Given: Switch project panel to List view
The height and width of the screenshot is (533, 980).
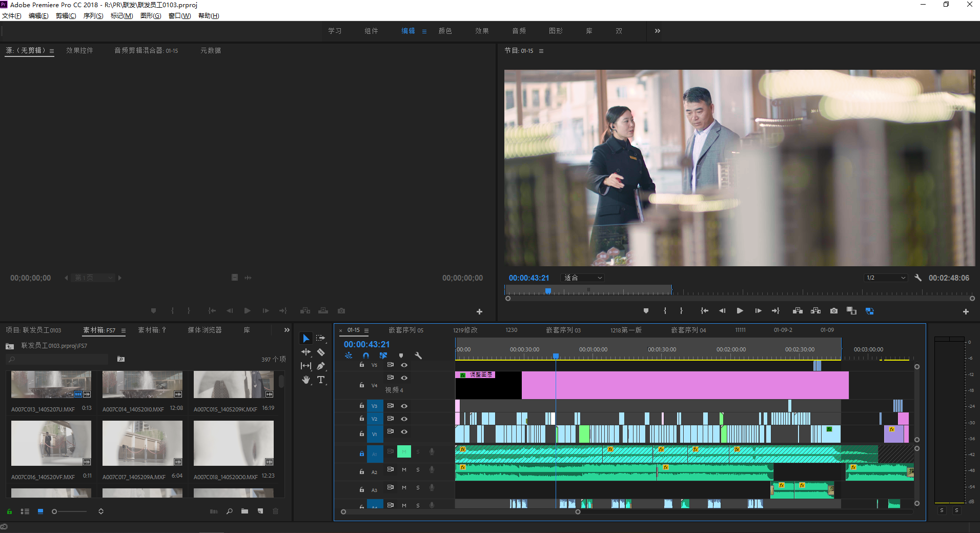Looking at the screenshot, I should coord(25,511).
